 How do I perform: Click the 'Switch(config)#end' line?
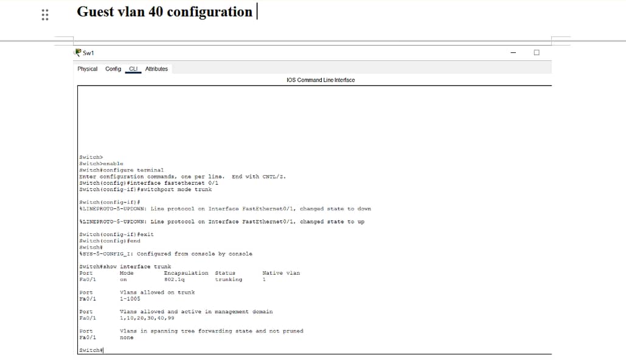click(x=110, y=241)
